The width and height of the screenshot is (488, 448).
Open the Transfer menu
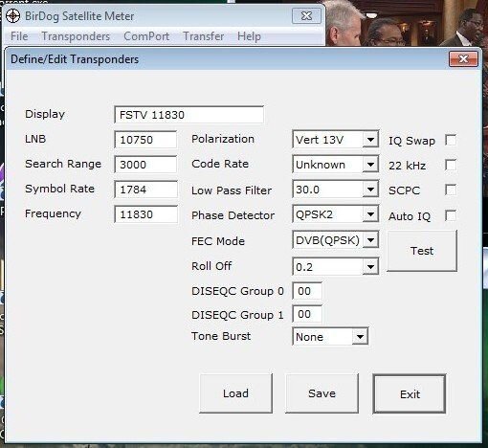tap(204, 36)
